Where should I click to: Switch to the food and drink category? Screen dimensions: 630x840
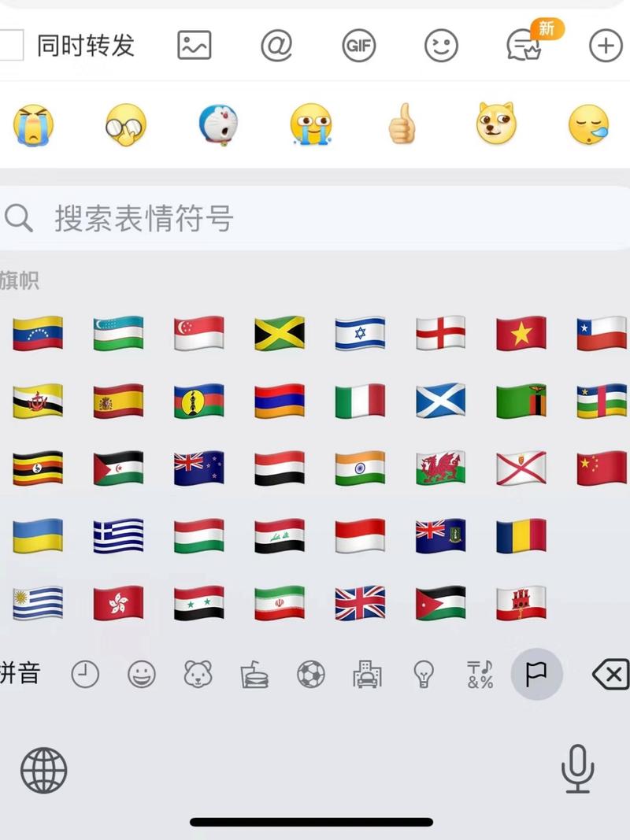click(x=254, y=674)
